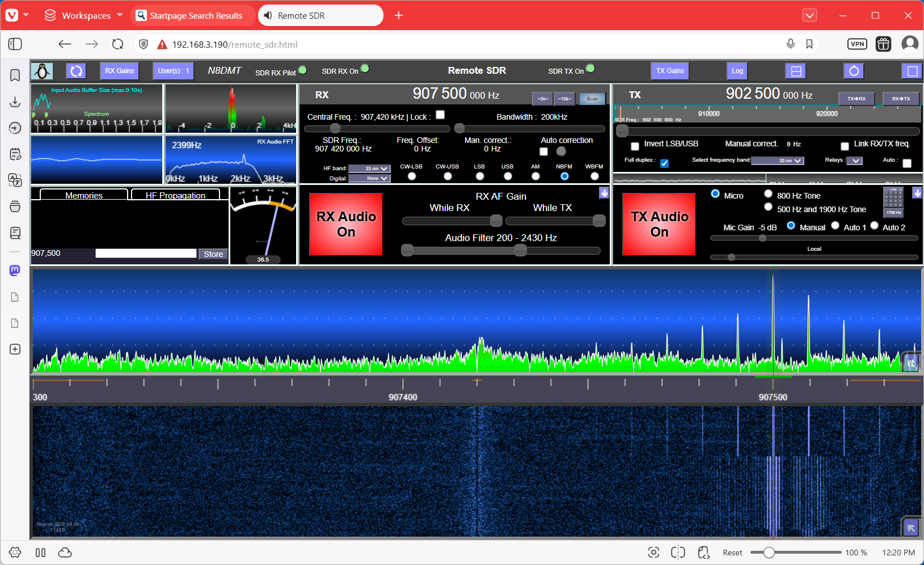Open the RX Gains settings button

pos(119,71)
